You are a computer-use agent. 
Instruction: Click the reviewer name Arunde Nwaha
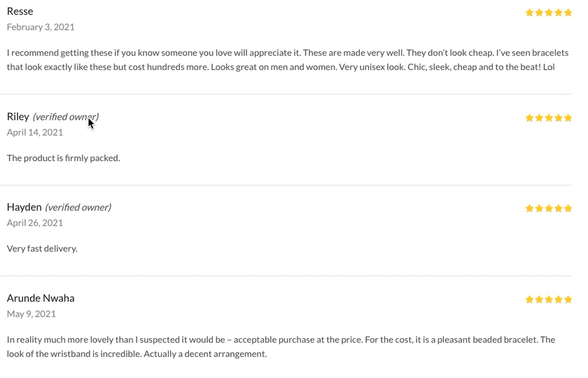41,298
